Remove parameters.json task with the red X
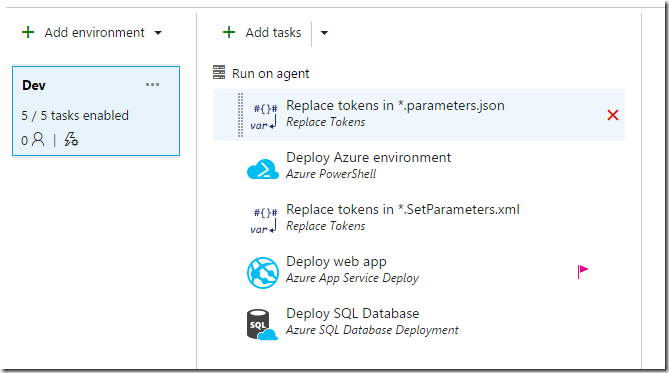The image size is (669, 373). coord(613,115)
